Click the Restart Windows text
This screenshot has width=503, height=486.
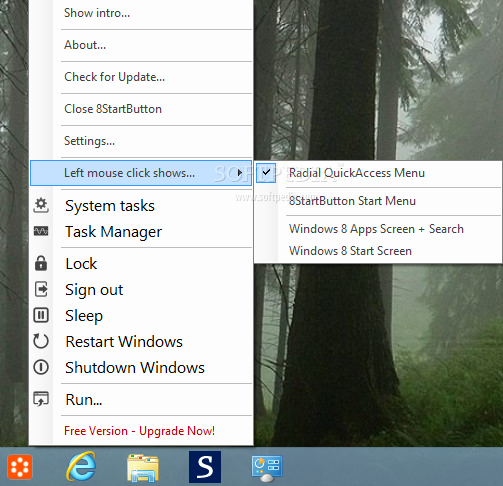coord(124,341)
